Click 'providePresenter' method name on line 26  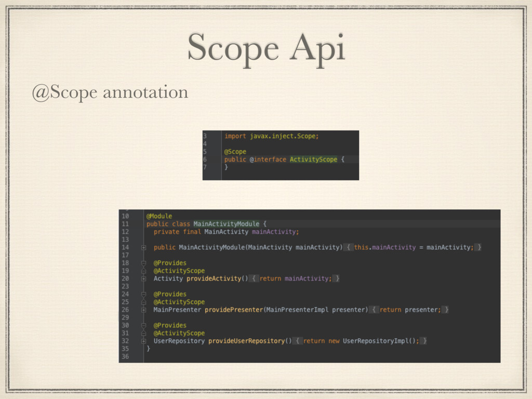click(234, 310)
